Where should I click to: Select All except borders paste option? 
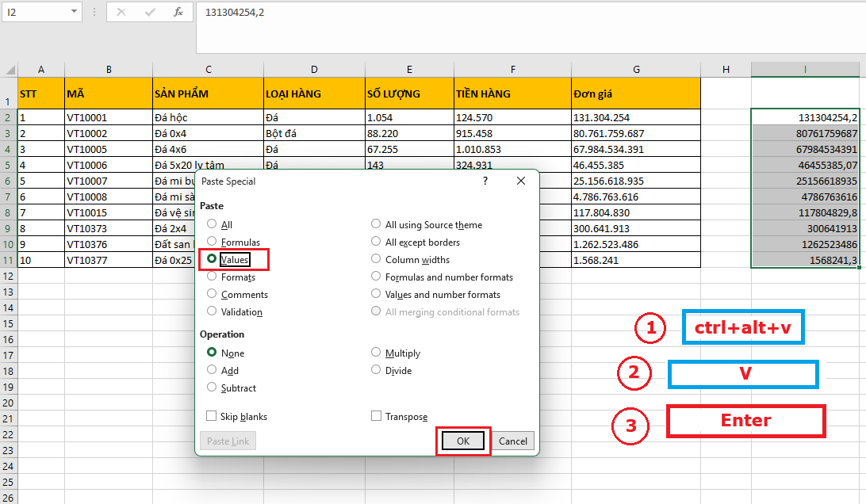pyautogui.click(x=376, y=242)
